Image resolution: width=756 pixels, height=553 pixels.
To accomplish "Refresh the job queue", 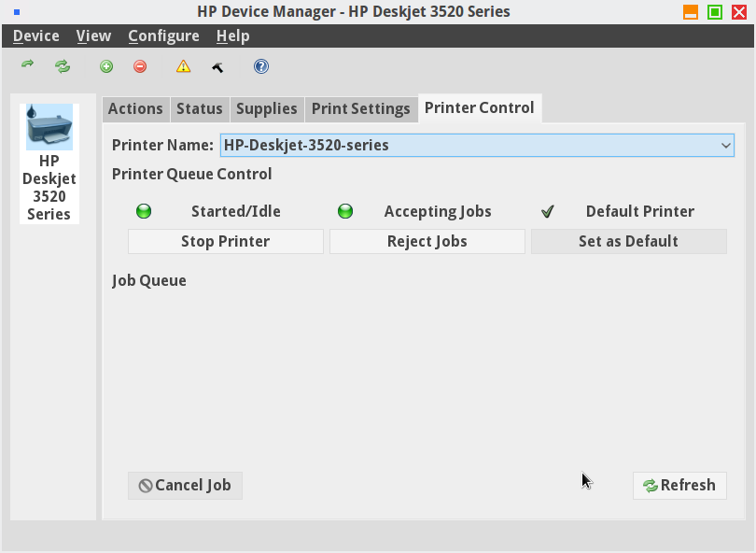I will [679, 485].
